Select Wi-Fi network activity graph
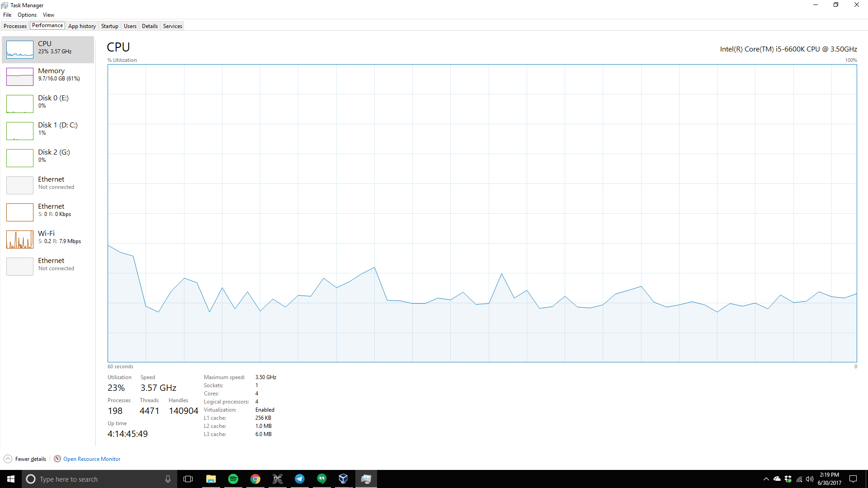868x488 pixels. [x=20, y=239]
